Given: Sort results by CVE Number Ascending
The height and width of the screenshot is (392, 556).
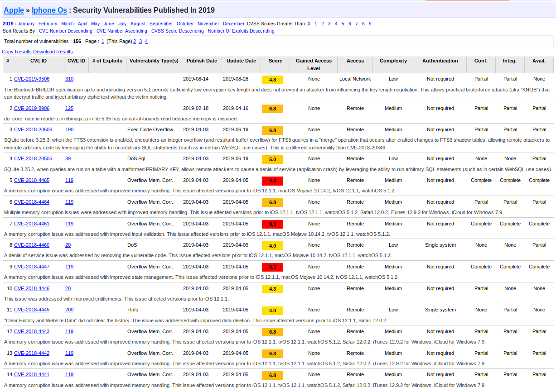Looking at the screenshot, I should pos(121,31).
